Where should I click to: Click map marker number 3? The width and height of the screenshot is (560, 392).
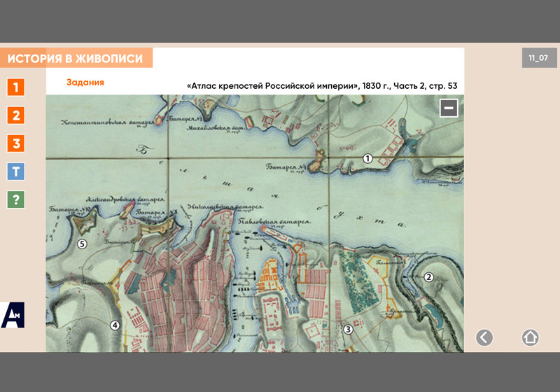347,329
